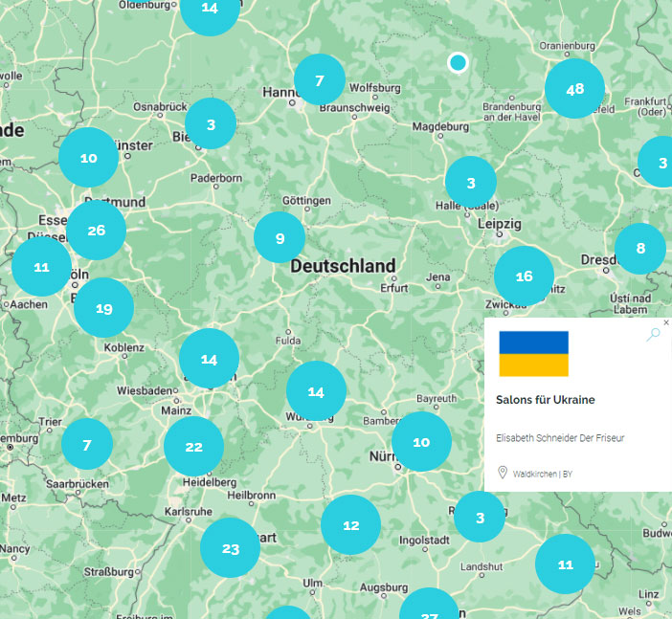Click the 8 cluster at Dresden
The width and height of the screenshot is (672, 619).
coord(639,249)
